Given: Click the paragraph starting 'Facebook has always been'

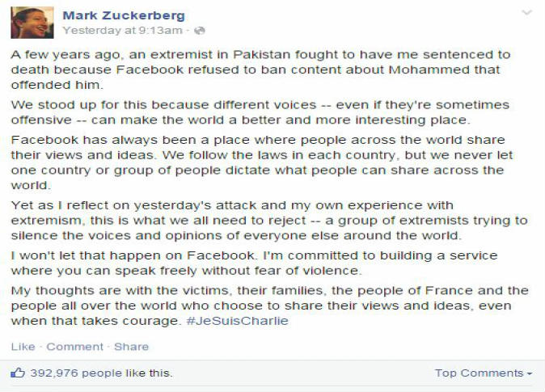Looking at the screenshot, I should tap(262, 162).
